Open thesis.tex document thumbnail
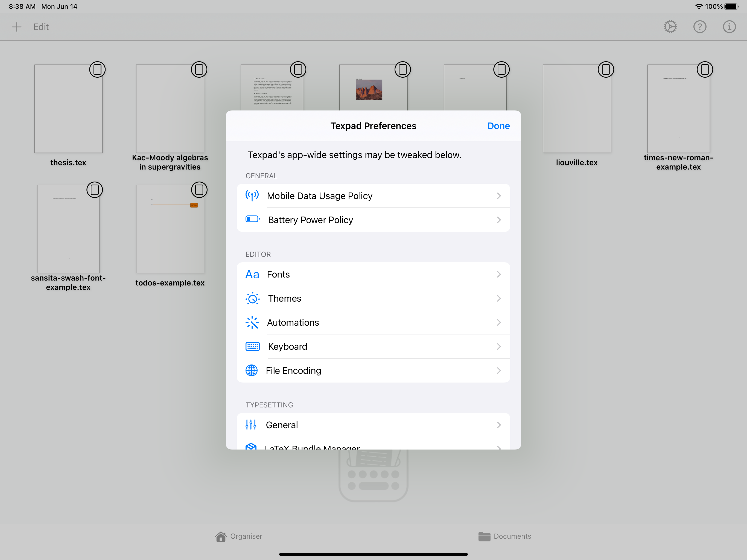 pyautogui.click(x=68, y=109)
